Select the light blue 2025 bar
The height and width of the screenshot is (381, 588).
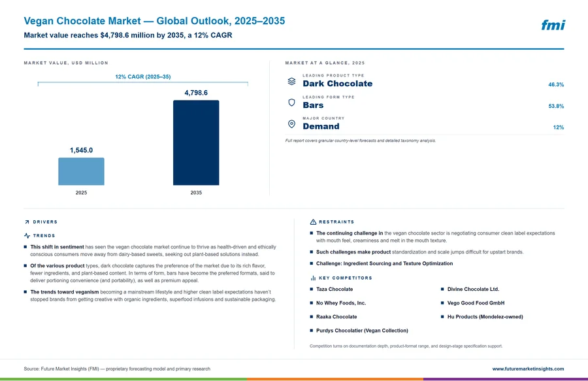[82, 171]
